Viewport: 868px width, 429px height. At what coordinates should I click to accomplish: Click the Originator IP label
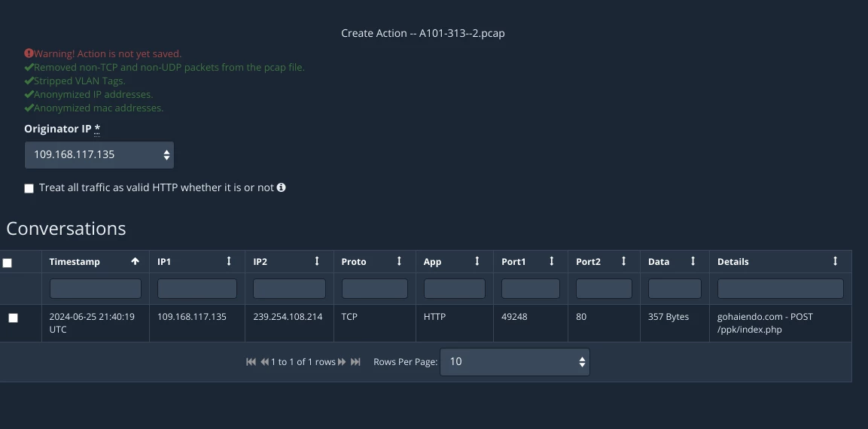(62, 129)
